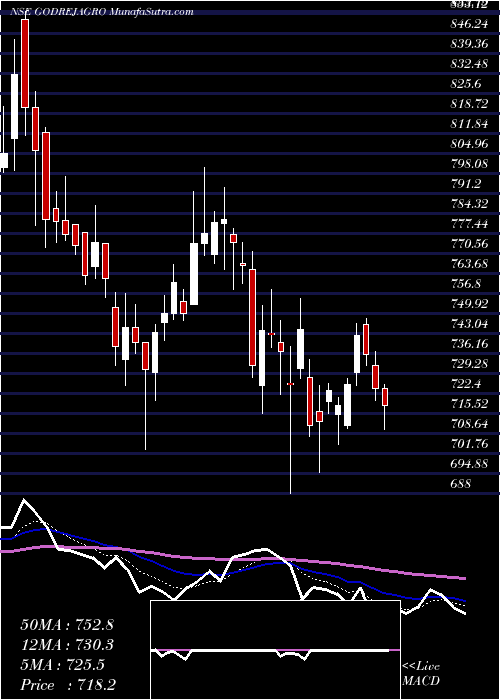Screen dimensions: 500x700
Task: Click the 12MA : 730.3 readout
Action: 66,646
